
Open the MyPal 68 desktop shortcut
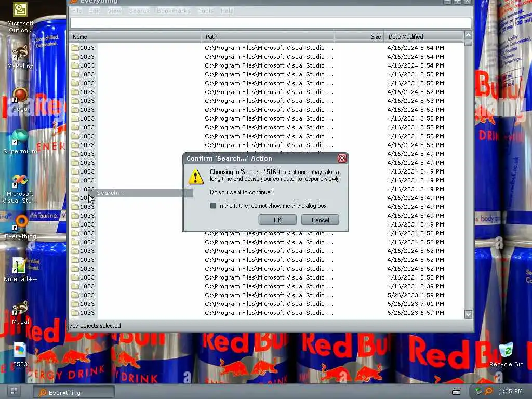(20, 57)
